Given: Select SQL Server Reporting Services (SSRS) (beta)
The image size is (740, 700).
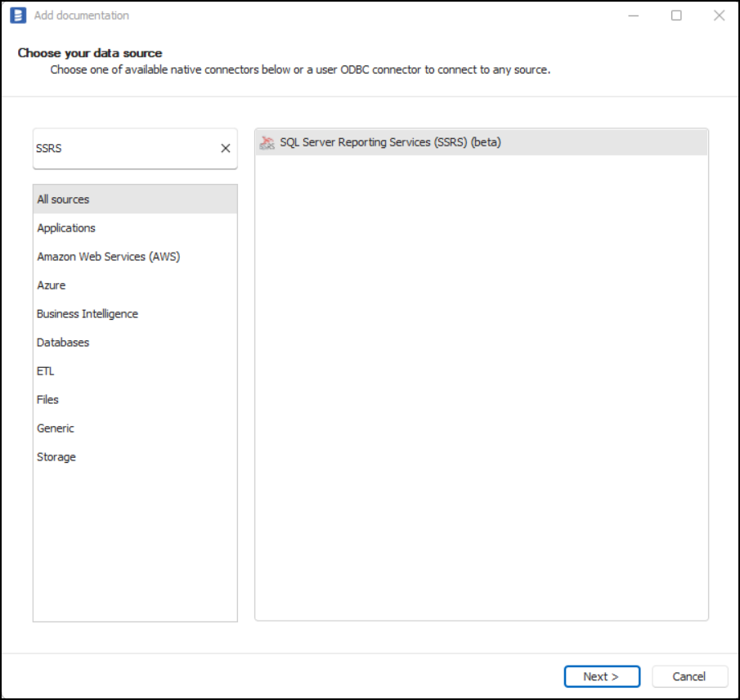Looking at the screenshot, I should (390, 142).
